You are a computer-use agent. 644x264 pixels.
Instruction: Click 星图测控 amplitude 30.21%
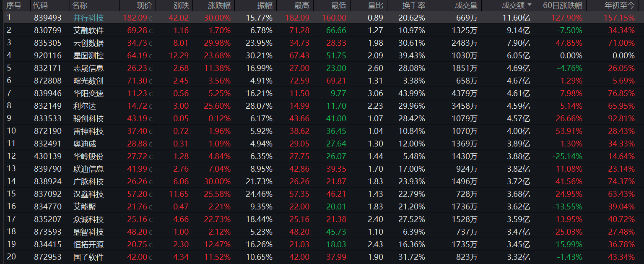pyautogui.click(x=259, y=55)
